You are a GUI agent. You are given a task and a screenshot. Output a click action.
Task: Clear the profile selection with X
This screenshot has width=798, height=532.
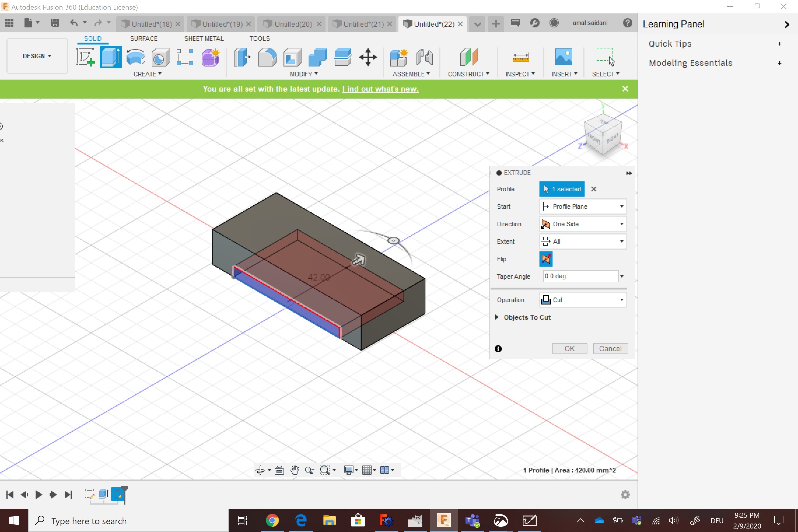point(594,189)
